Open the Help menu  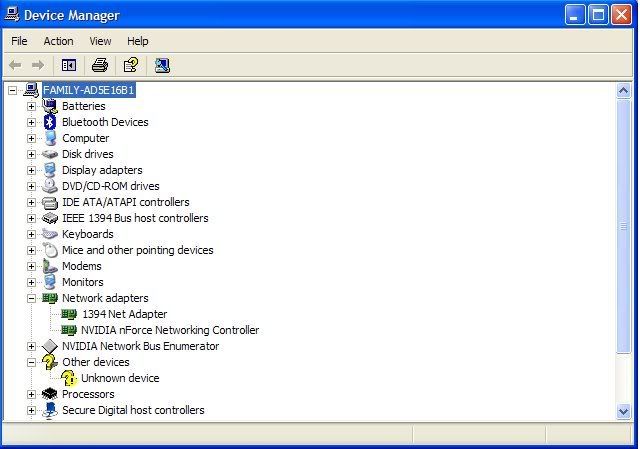pyautogui.click(x=138, y=41)
